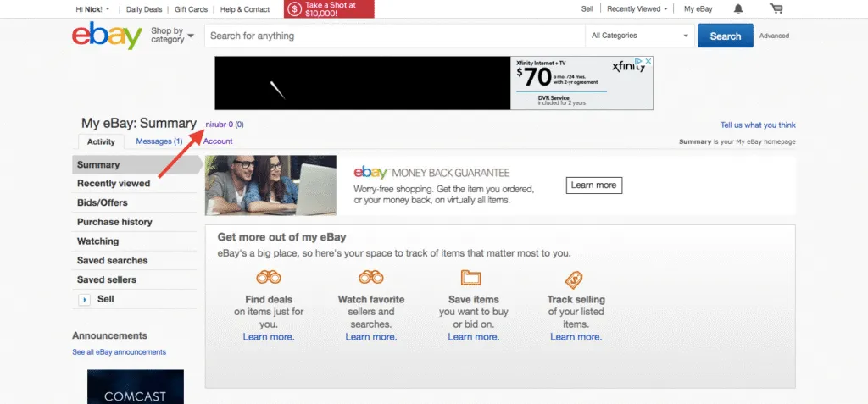Click the eBay logo
The height and width of the screenshot is (404, 868).
pyautogui.click(x=107, y=36)
